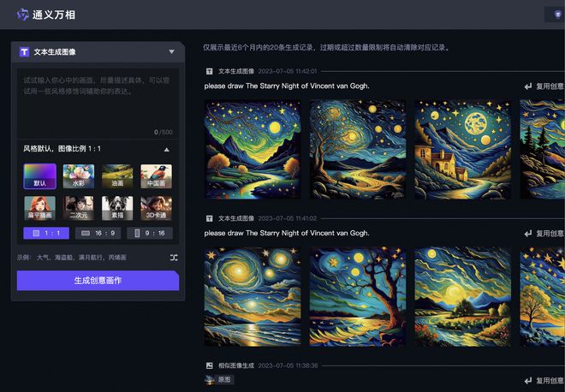Image resolution: width=565 pixels, height=392 pixels.
Task: Click the purple T icon beside 文本生成图像 mode selector
Action: coord(24,52)
